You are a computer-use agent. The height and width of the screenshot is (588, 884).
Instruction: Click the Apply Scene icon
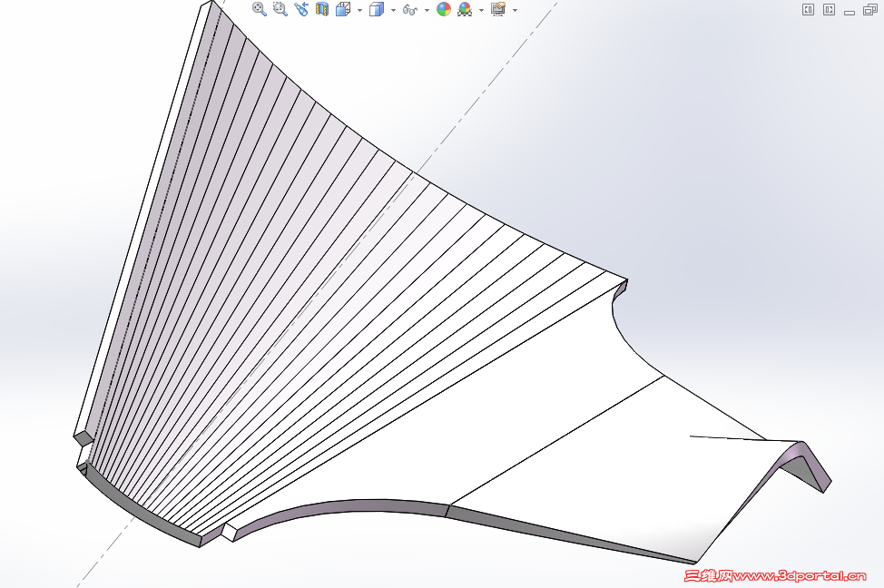(x=465, y=9)
